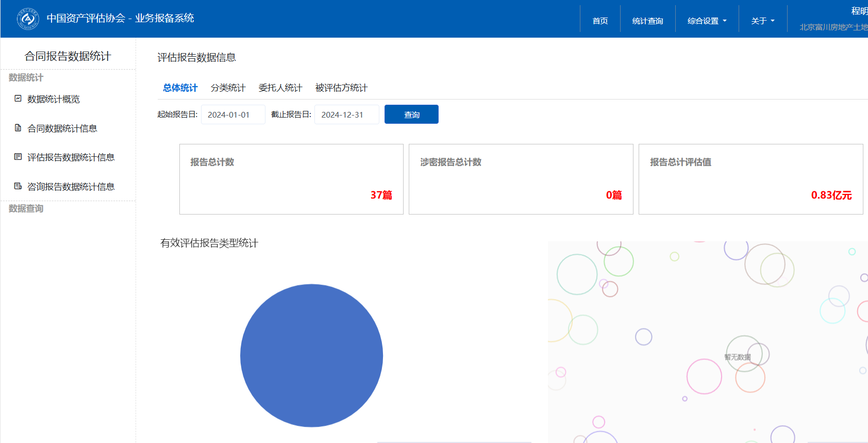Click the blue pie chart

tap(311, 355)
